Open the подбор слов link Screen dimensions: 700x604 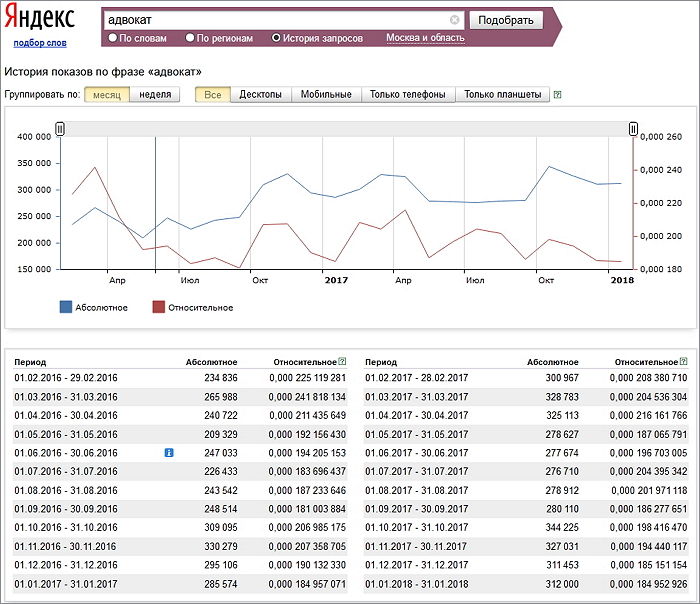coord(40,43)
